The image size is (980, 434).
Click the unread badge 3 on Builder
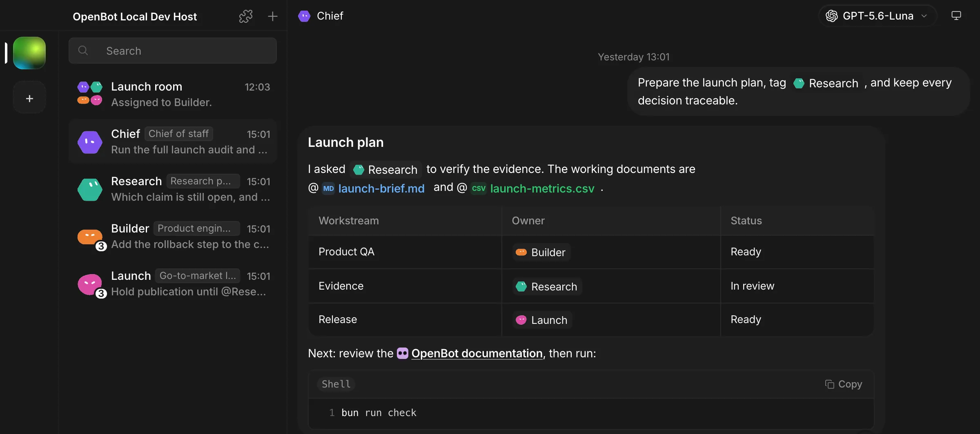coord(101,246)
